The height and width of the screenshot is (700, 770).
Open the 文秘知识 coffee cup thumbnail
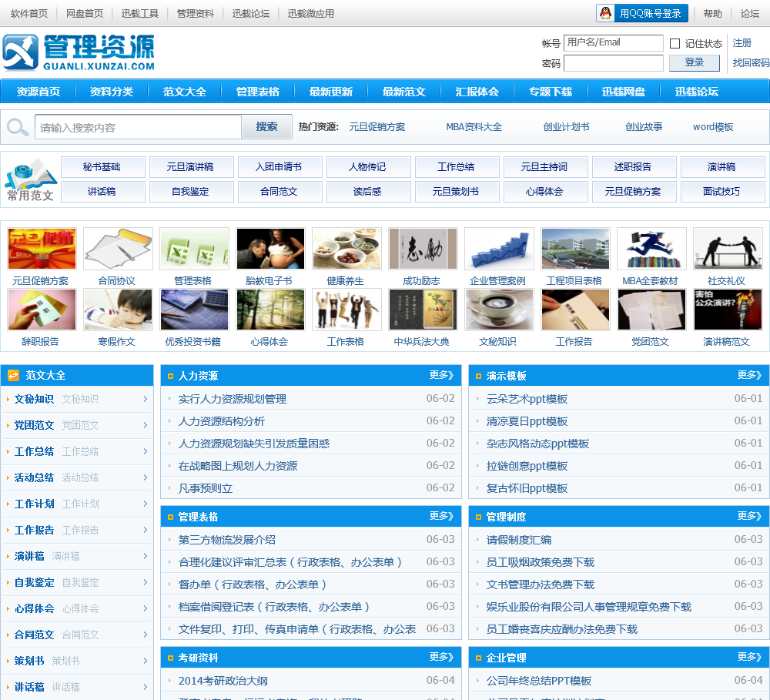tap(499, 310)
